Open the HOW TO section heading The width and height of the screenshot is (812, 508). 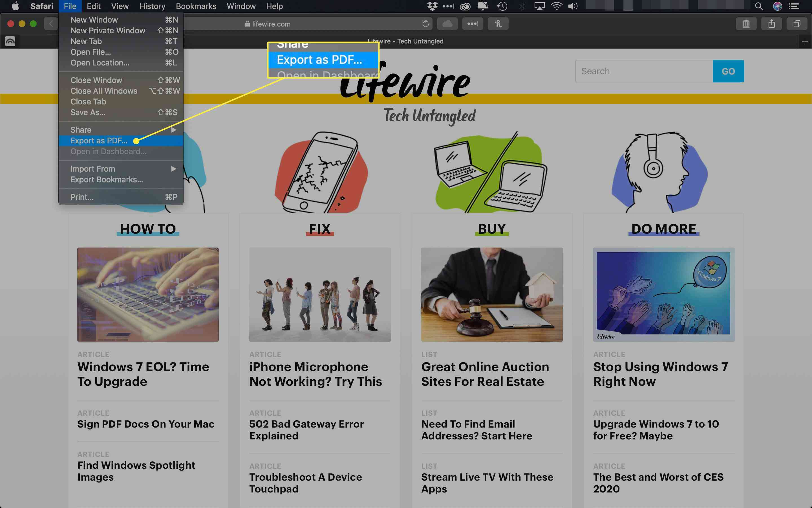click(x=148, y=229)
